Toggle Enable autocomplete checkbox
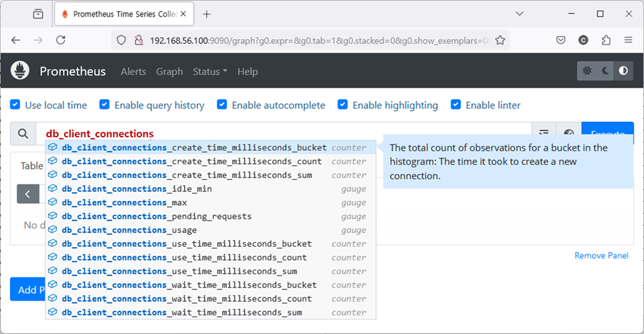644x334 pixels. tap(222, 104)
